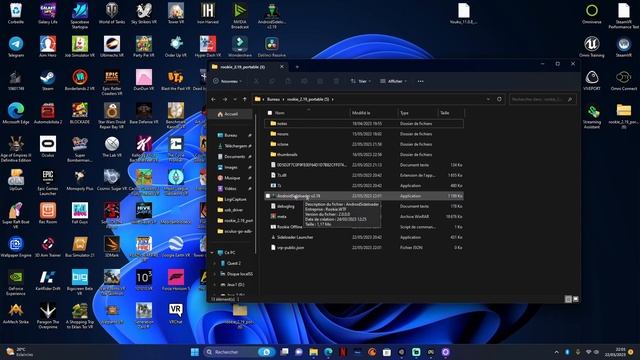The width and height of the screenshot is (640, 360).
Task: Click the Delete trash icon in toolbar
Action: click(x=336, y=81)
